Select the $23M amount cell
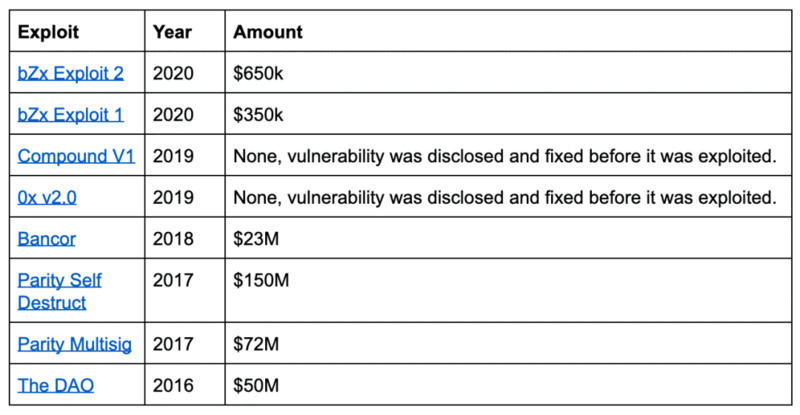This screenshot has width=800, height=415. (x=255, y=239)
